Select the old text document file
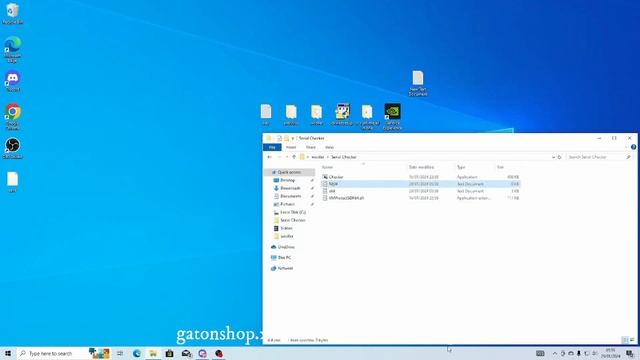The height and width of the screenshot is (360, 640). (x=420, y=191)
